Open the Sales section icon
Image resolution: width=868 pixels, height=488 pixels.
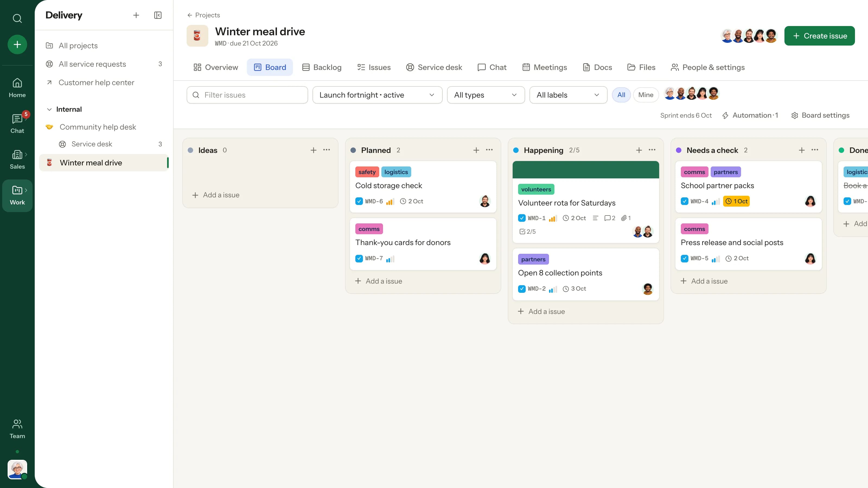tap(17, 159)
